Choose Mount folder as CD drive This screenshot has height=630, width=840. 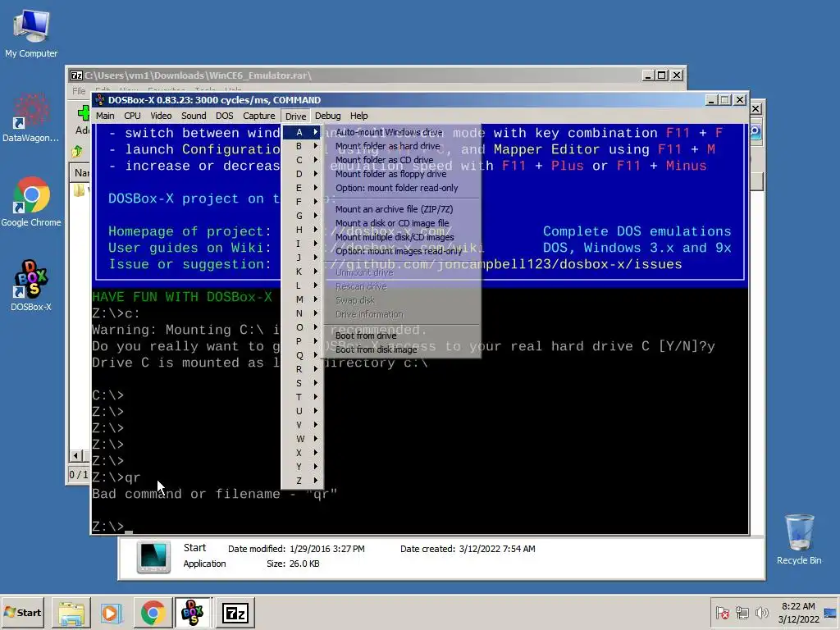[402, 160]
